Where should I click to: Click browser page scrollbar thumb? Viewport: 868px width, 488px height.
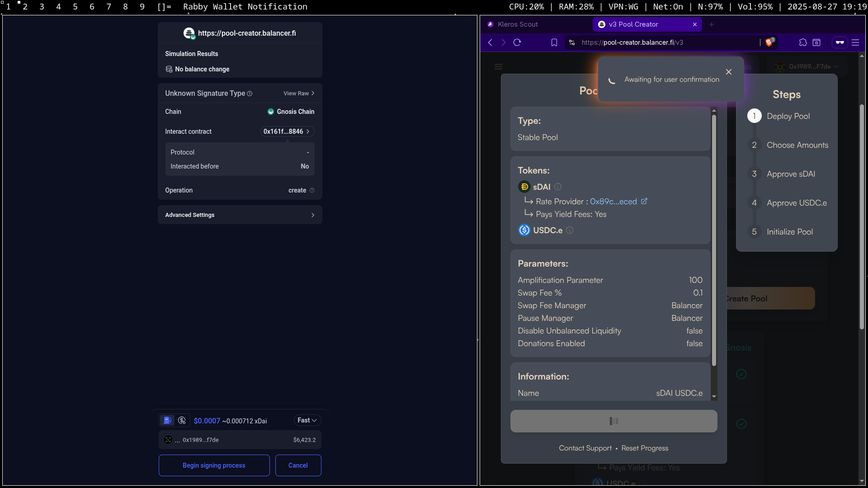pyautogui.click(x=862, y=217)
